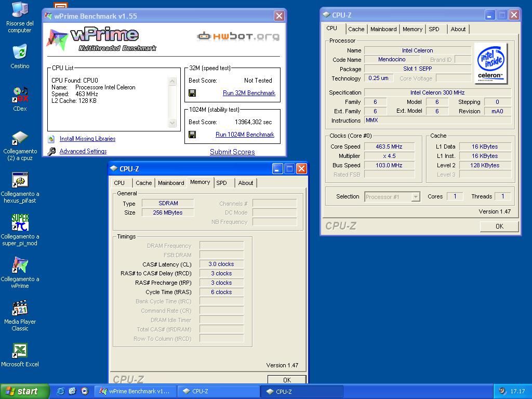The width and height of the screenshot is (532, 399).
Task: Click the system tray icon near the clock
Action: pos(502,391)
